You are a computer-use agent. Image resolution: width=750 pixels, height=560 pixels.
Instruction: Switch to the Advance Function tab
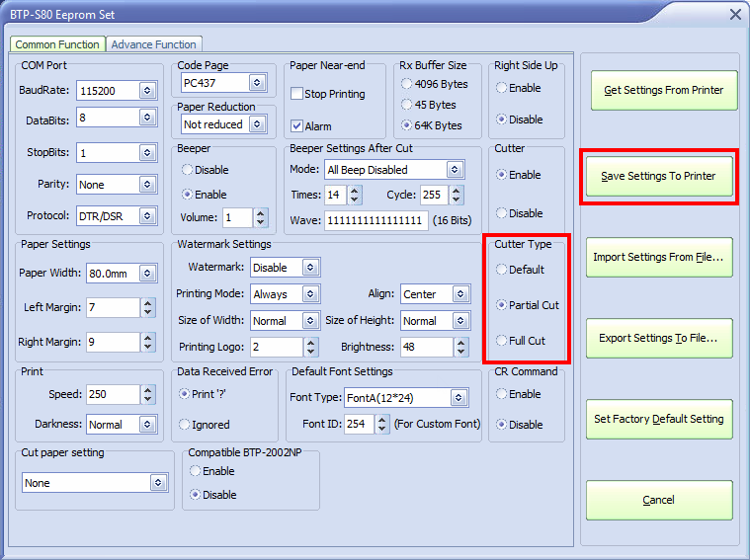(153, 44)
